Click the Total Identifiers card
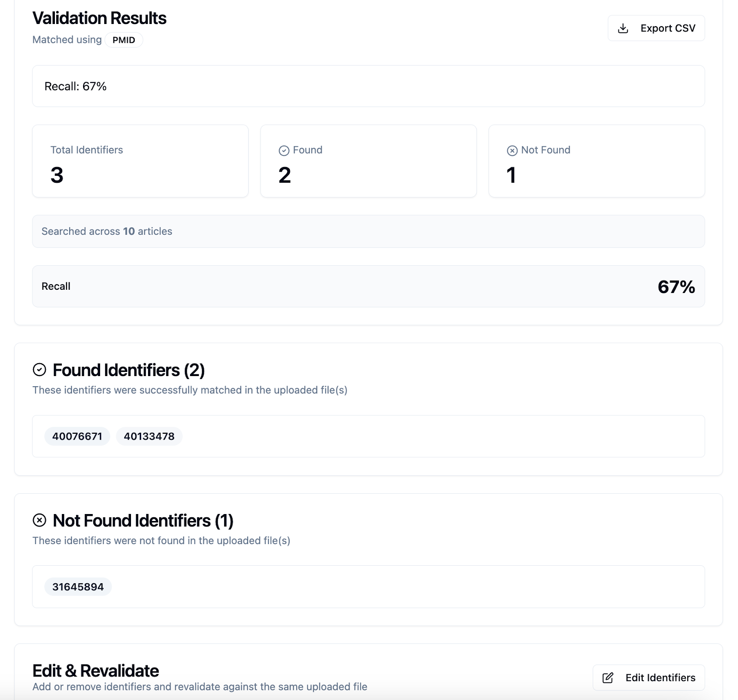Image resolution: width=738 pixels, height=700 pixels. tap(140, 161)
